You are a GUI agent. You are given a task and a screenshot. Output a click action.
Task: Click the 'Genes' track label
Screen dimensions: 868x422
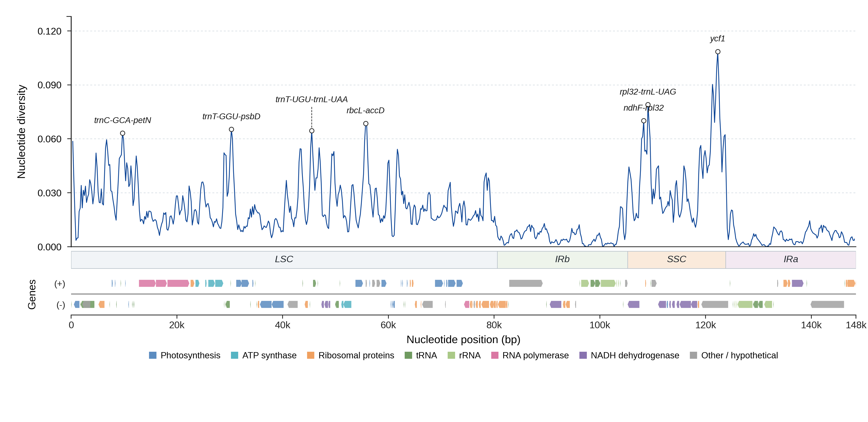click(x=32, y=294)
